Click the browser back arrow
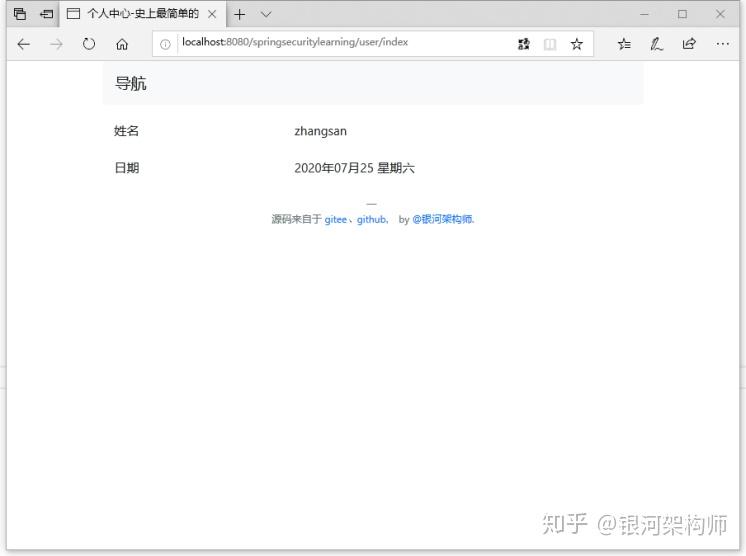Viewport: 746px width, 556px height. click(x=23, y=44)
